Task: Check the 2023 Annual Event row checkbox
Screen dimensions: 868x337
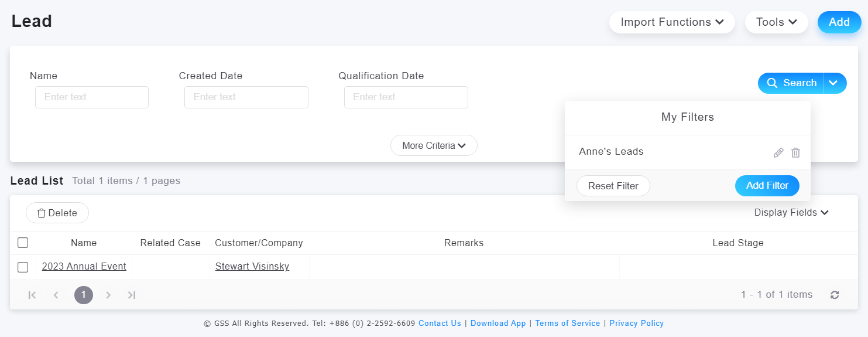Action: (x=23, y=267)
